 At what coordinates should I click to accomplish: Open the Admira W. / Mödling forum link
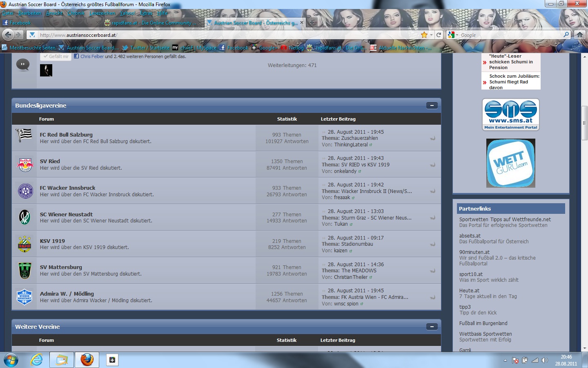click(67, 294)
